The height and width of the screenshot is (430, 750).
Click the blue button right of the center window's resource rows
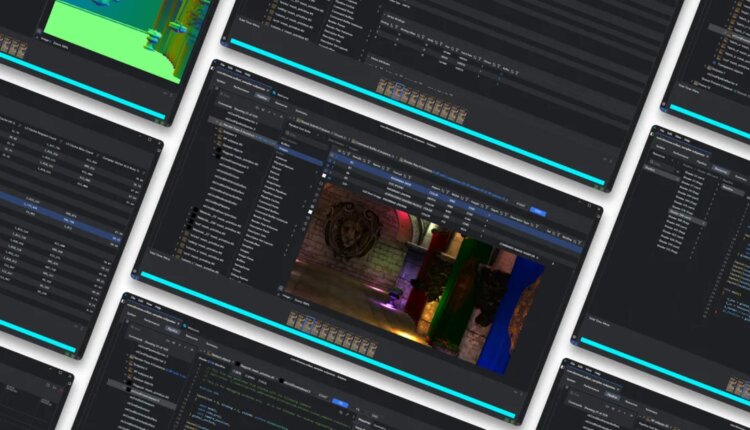click(537, 211)
